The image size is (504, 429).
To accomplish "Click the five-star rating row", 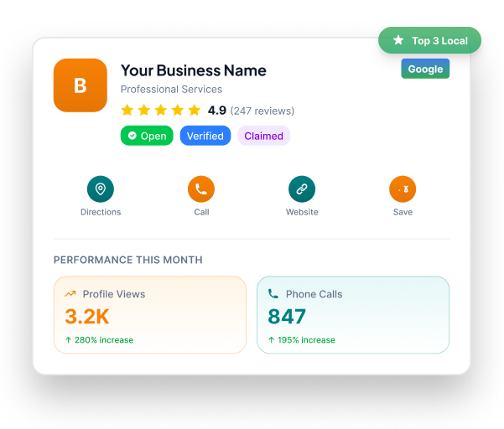I will (161, 111).
